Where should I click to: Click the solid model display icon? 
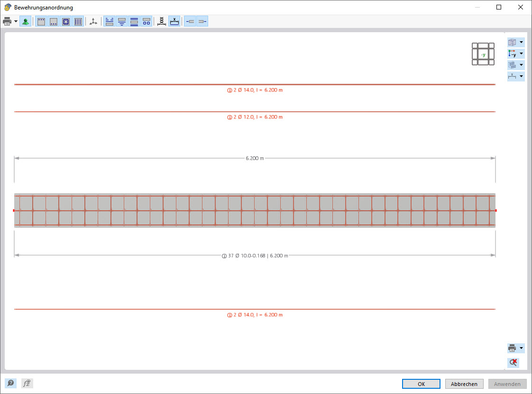[x=512, y=65]
